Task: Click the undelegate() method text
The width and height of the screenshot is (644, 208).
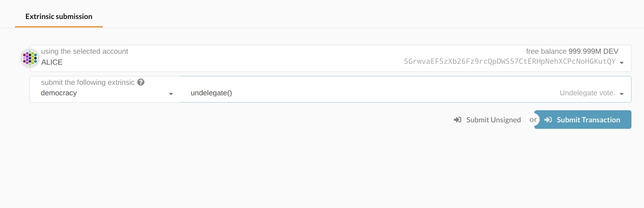Action: 211,93
